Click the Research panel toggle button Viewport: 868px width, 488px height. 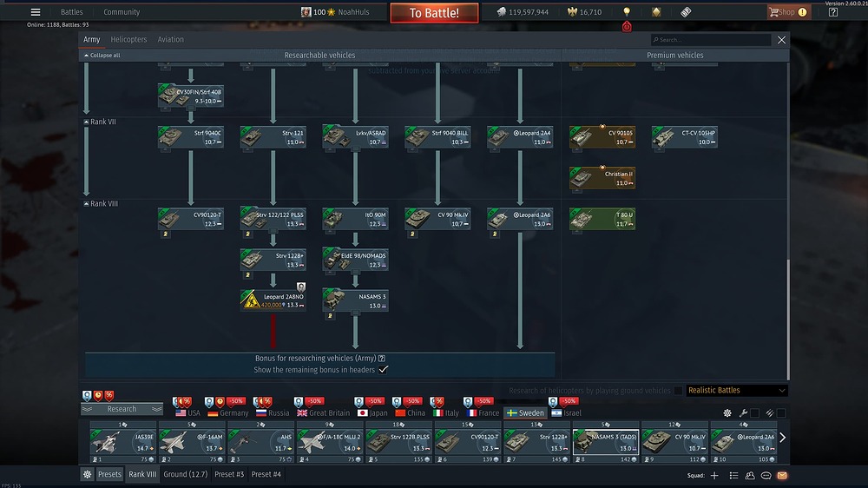(x=122, y=409)
